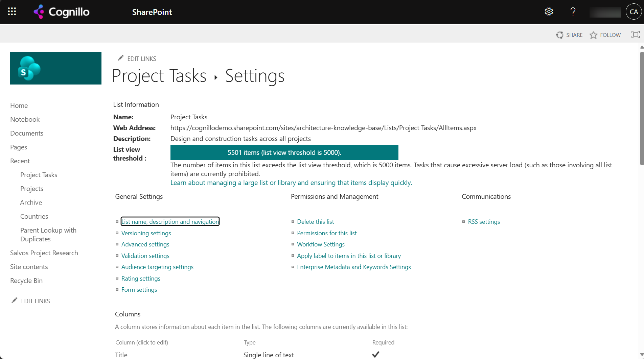
Task: Open the app launcher waffle icon
Action: click(x=12, y=12)
